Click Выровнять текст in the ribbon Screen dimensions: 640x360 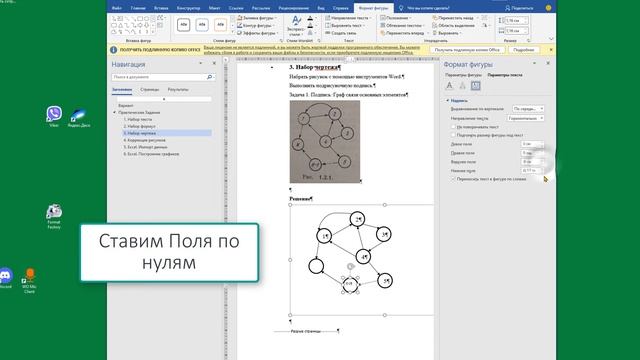345,25
